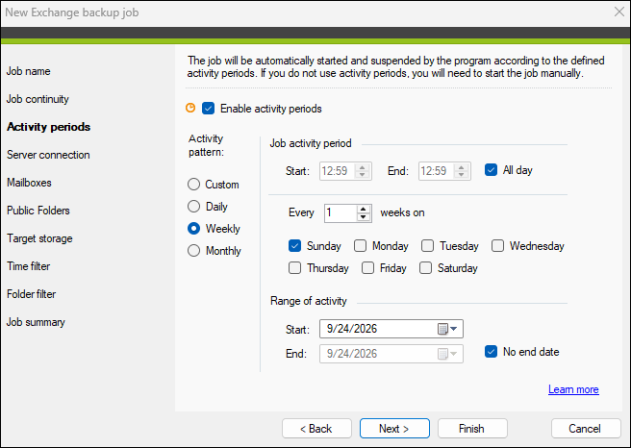Go to Target storage step
The height and width of the screenshot is (448, 631).
point(39,238)
